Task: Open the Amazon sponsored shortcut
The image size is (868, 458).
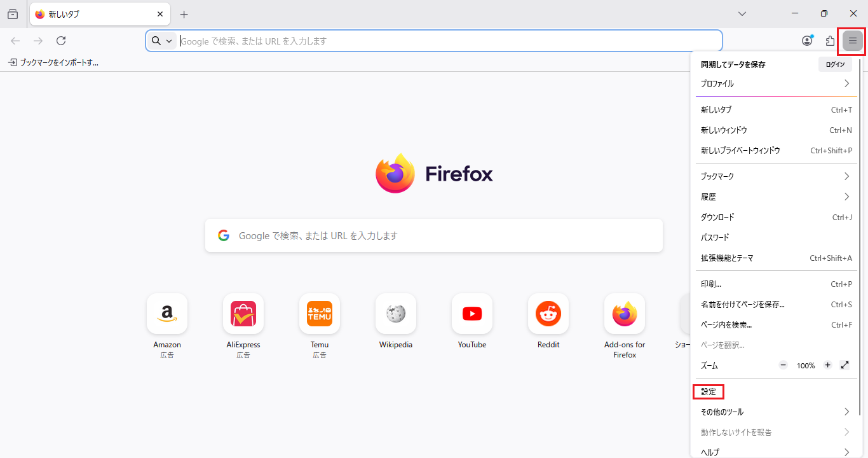Action: [x=166, y=314]
